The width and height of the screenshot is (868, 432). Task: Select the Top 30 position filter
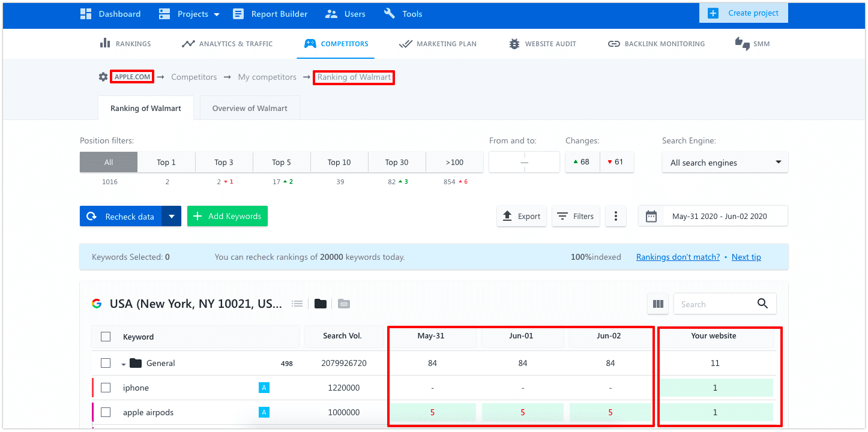click(397, 162)
